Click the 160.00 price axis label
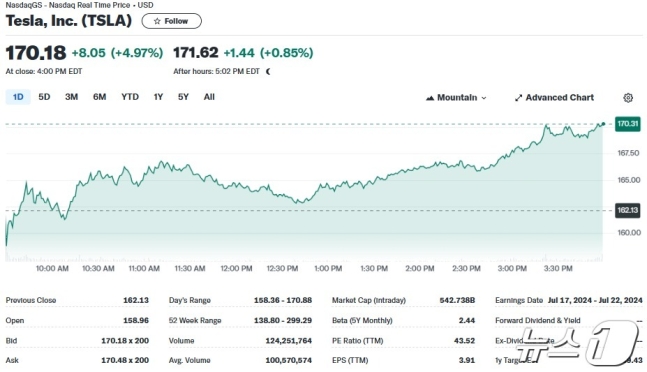 (x=628, y=233)
